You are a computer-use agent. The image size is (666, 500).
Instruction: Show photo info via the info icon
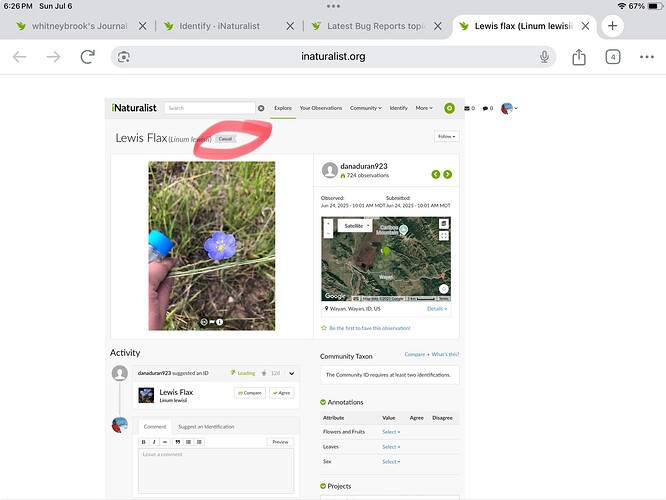[x=220, y=322]
